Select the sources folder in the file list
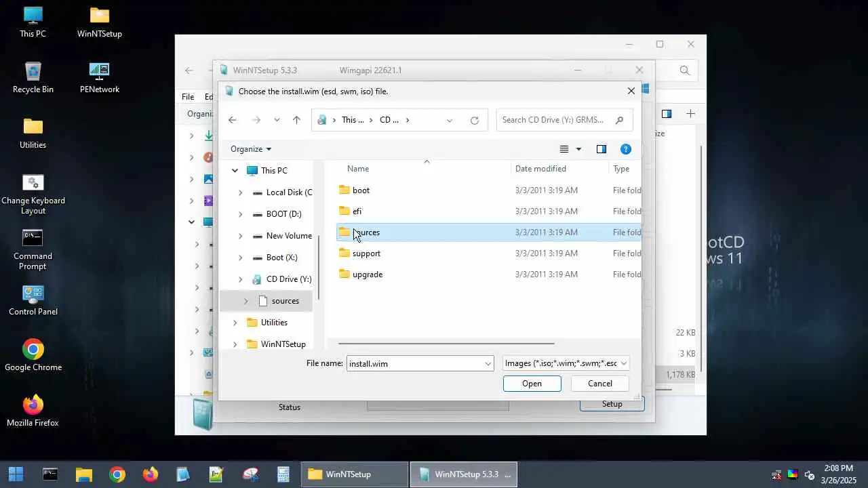Screen dimensions: 868x488 [x=488, y=232]
